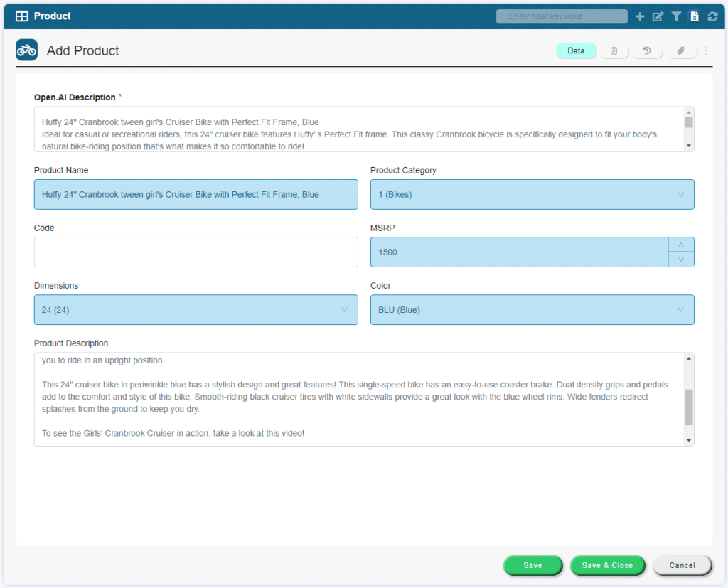Image resolution: width=728 pixels, height=588 pixels.
Task: Click the Product Description scrollbar thumb
Action: pyautogui.click(x=689, y=407)
